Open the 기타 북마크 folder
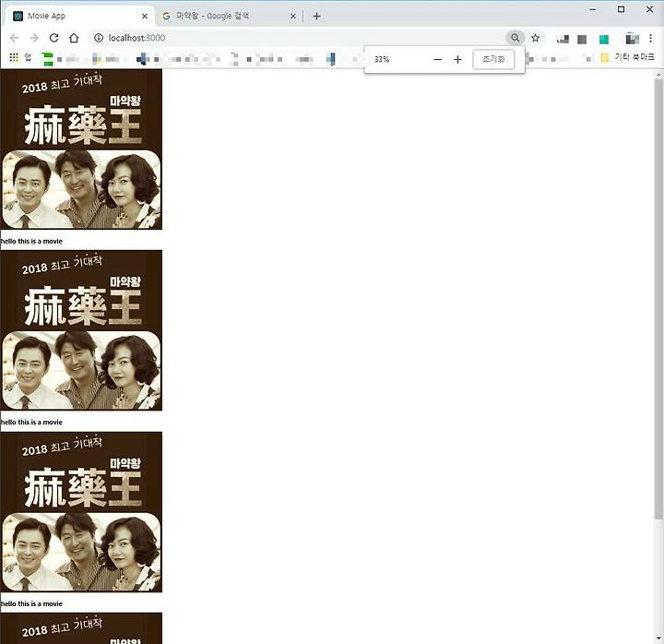Image resolution: width=664 pixels, height=644 pixels. [628, 57]
